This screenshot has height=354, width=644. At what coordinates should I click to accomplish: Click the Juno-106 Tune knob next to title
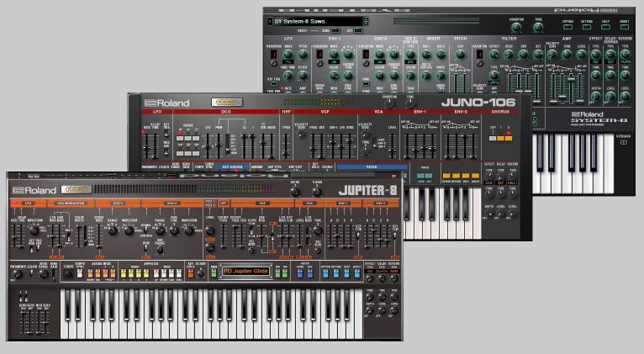pyautogui.click(x=411, y=104)
